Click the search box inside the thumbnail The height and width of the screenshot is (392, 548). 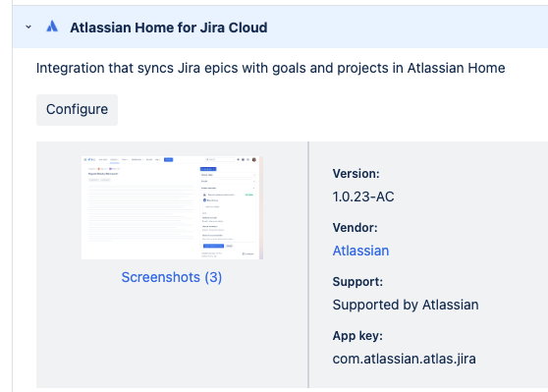point(219,159)
